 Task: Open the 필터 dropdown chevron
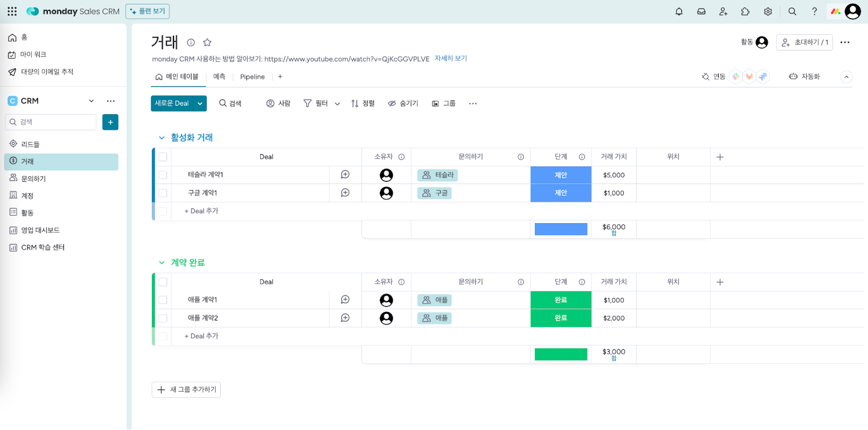pos(337,104)
